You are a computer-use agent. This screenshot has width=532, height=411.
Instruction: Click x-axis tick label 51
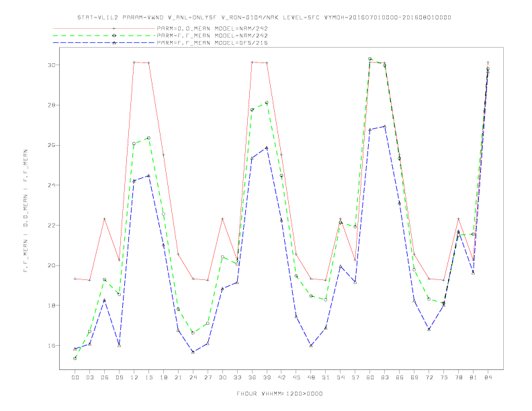tap(326, 377)
